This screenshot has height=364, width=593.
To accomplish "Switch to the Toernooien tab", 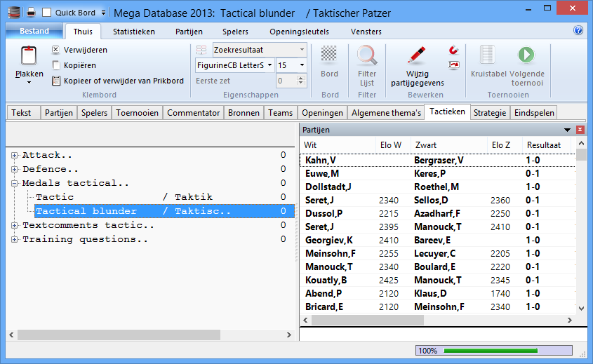I will [x=137, y=113].
